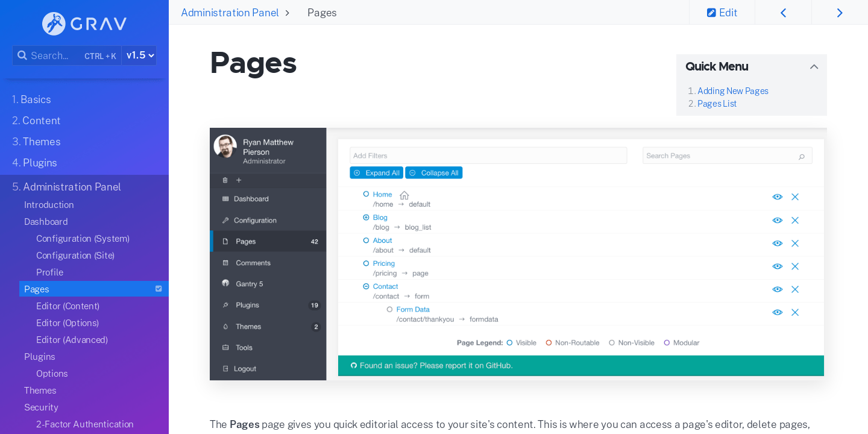Click the trash icon above Dashboard

[x=224, y=180]
